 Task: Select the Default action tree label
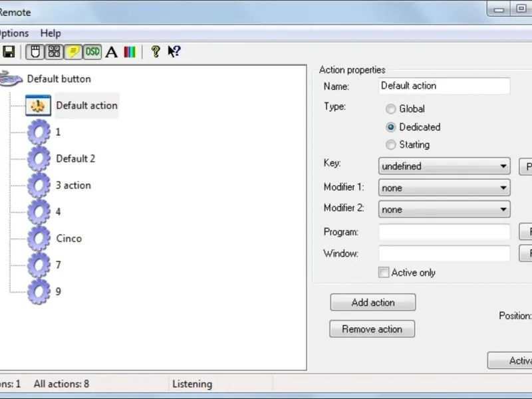87,106
